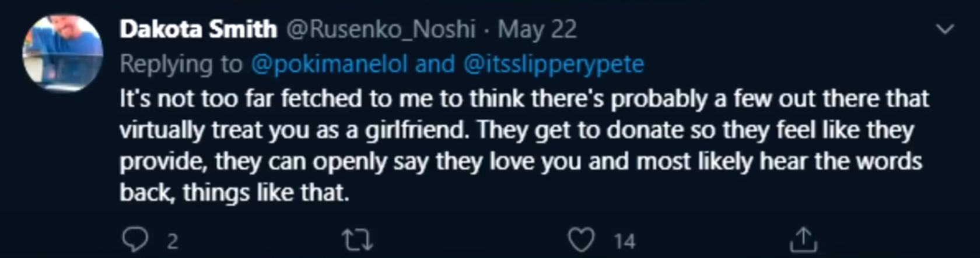Click the Dakota Smith display name
The image size is (980, 258).
198,29
